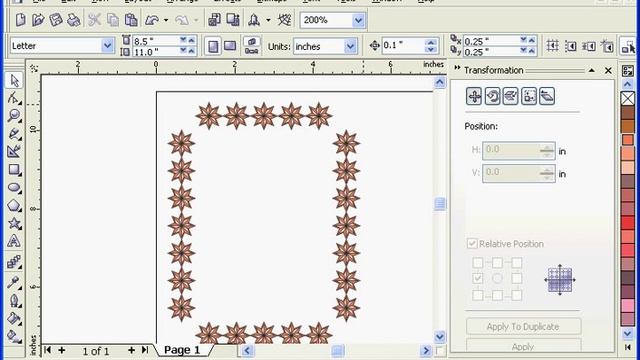
Task: Open the Units inches dropdown
Action: (350, 47)
